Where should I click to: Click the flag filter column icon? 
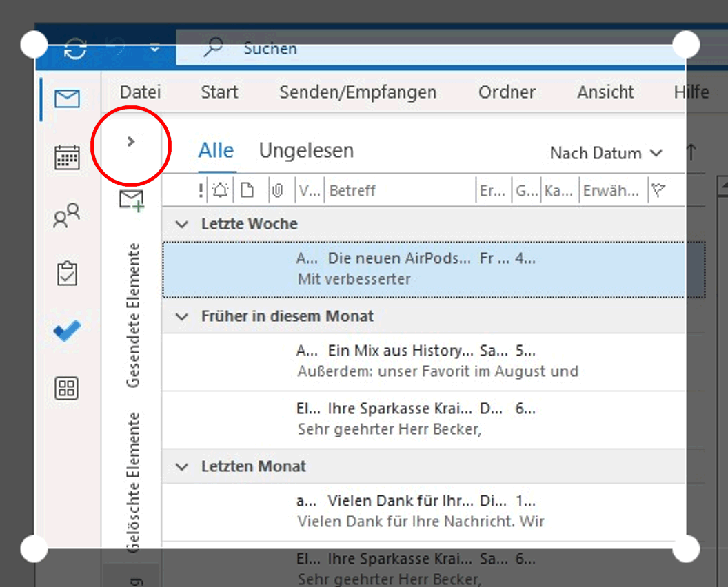tap(659, 190)
